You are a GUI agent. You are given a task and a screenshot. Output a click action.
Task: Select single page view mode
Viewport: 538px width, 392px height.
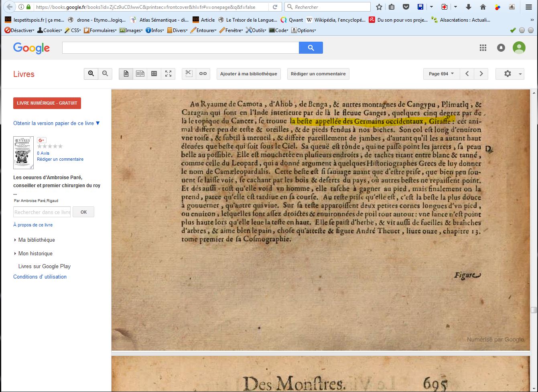[x=126, y=74]
